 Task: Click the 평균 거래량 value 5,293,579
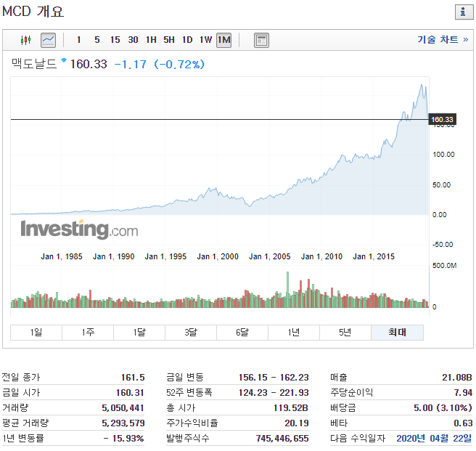pos(123,423)
